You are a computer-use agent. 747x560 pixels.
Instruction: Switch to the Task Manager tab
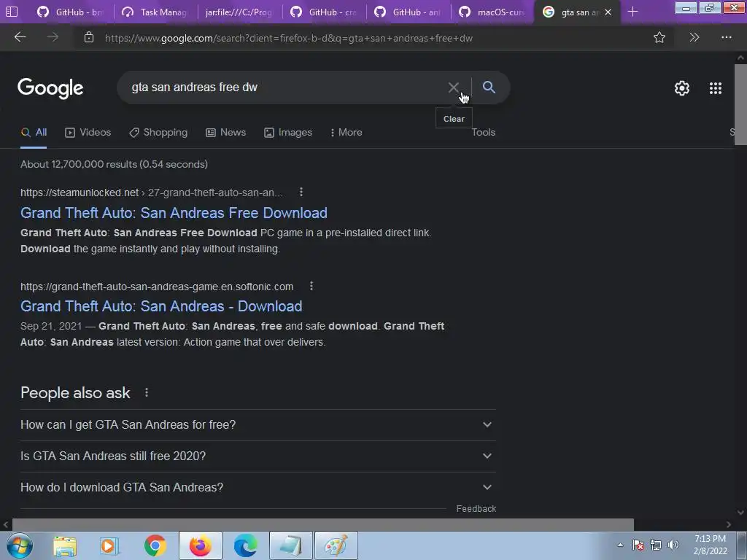pos(155,12)
